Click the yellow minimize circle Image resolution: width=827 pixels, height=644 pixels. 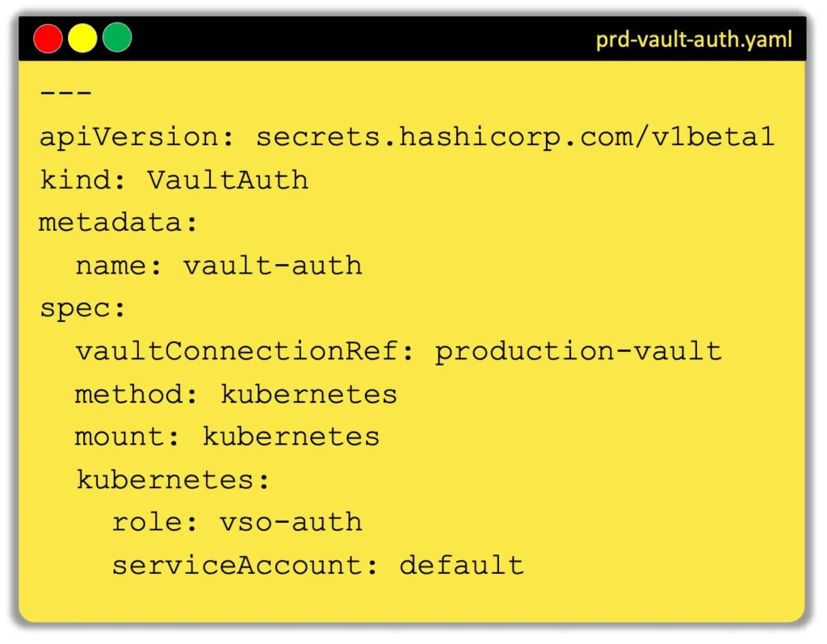click(82, 38)
